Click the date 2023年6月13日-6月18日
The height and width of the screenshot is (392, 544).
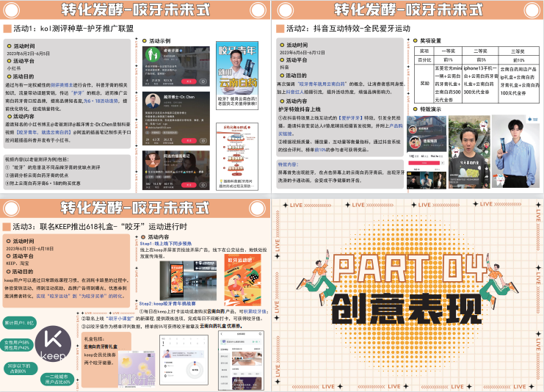click(x=29, y=248)
